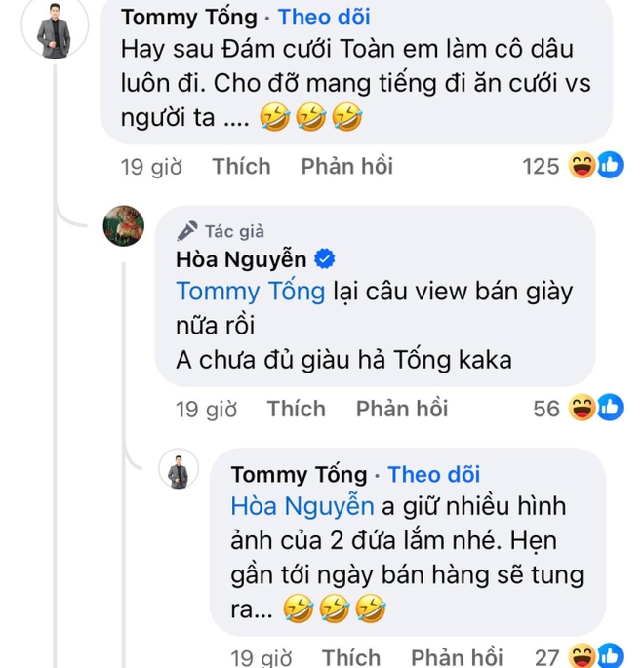Open Hòa Nguyễn's profile from the name
The image size is (644, 668).
coord(241,259)
